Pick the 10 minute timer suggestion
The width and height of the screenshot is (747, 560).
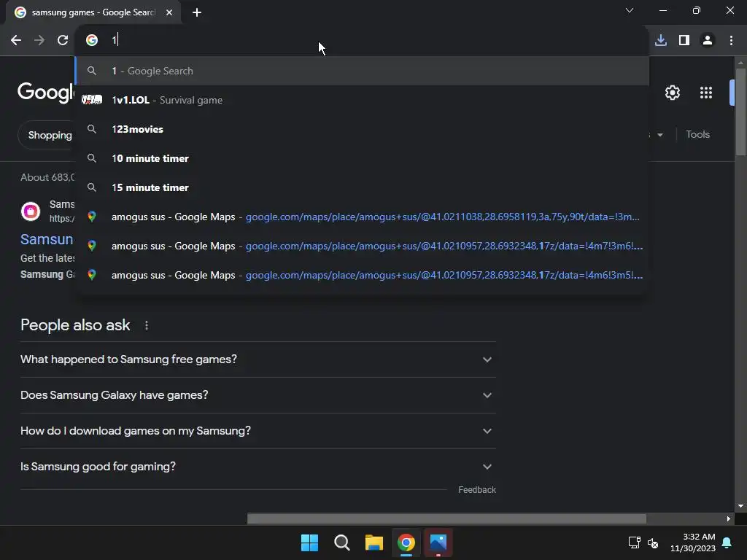pyautogui.click(x=362, y=158)
